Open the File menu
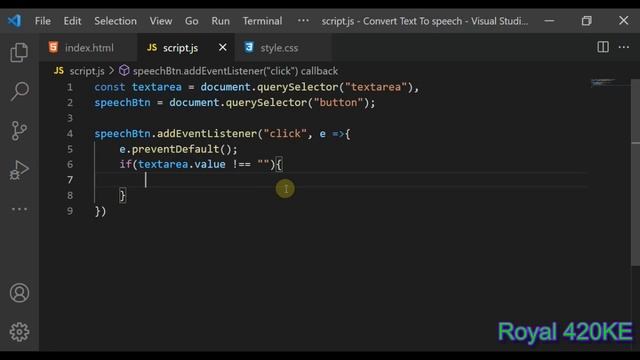Screen dimensions: 640x360 coord(43,21)
